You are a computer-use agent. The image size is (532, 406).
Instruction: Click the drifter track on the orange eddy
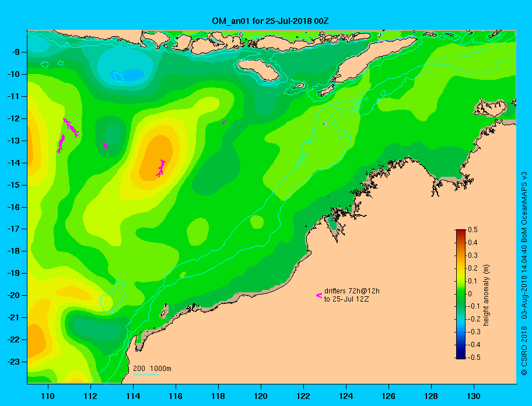click(161, 168)
